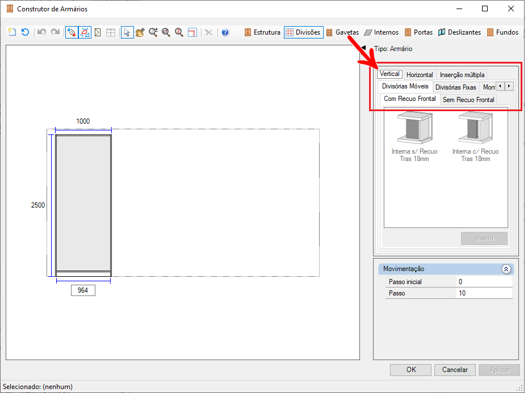The width and height of the screenshot is (532, 393).
Task: Click the red frame view icon
Action: pos(192,32)
